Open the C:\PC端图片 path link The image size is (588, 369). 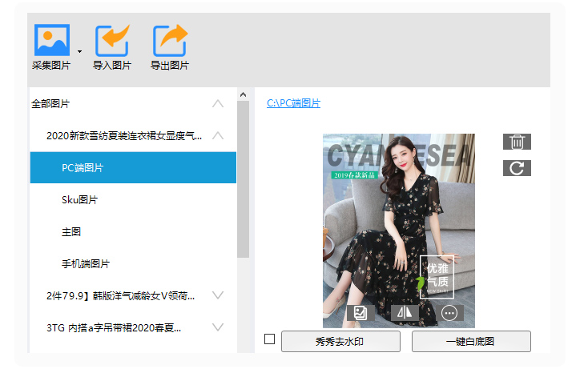(293, 103)
